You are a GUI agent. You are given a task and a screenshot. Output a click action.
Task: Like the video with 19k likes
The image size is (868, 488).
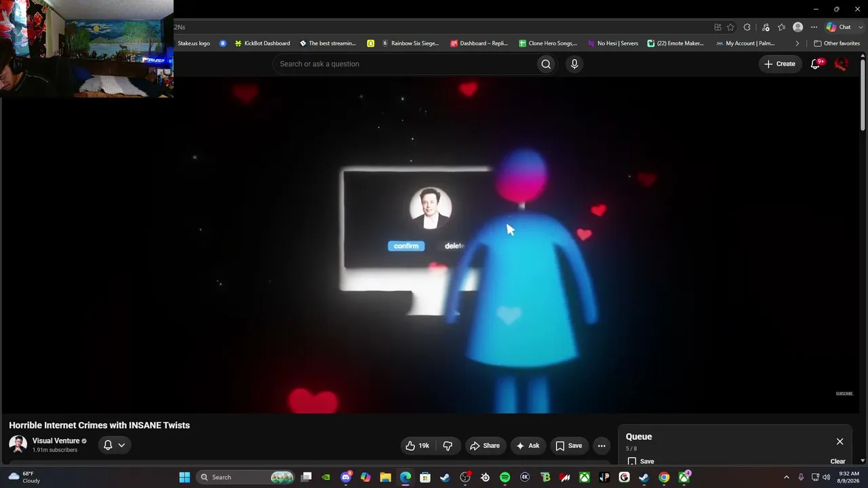(418, 445)
